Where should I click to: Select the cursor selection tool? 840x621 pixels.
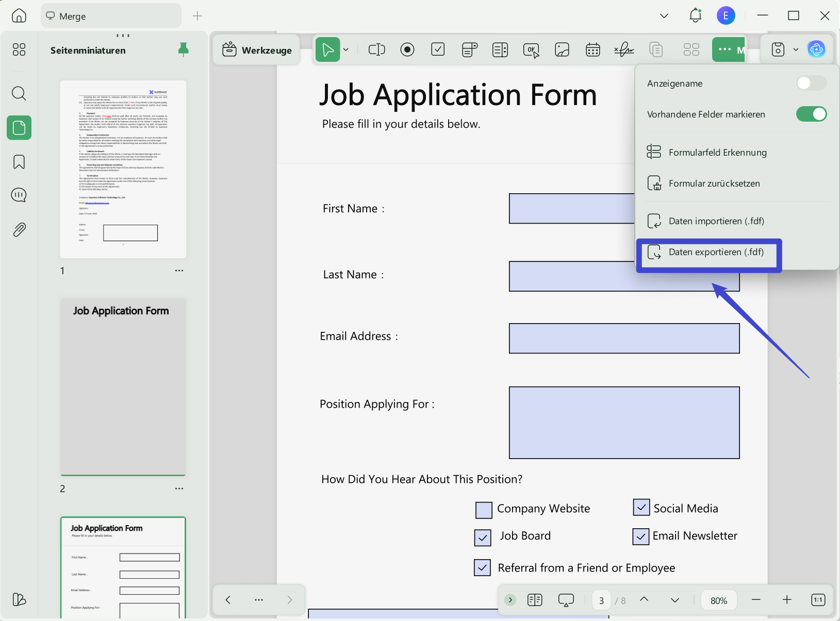coord(327,49)
